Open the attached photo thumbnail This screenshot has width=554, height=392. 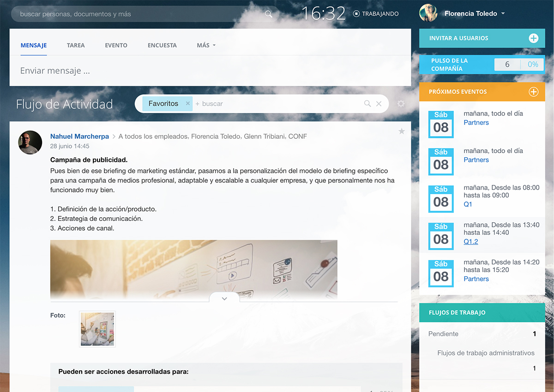click(x=97, y=329)
